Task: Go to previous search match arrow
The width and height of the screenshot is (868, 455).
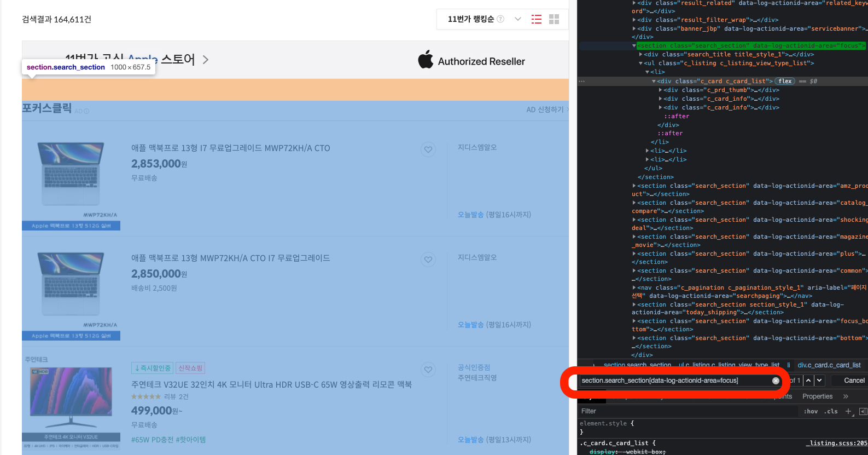Action: click(x=808, y=380)
